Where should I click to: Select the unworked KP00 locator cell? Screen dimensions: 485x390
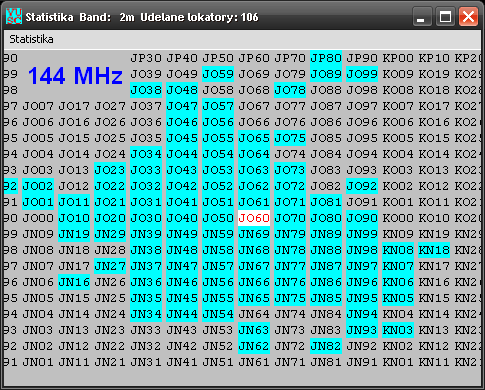(398, 58)
